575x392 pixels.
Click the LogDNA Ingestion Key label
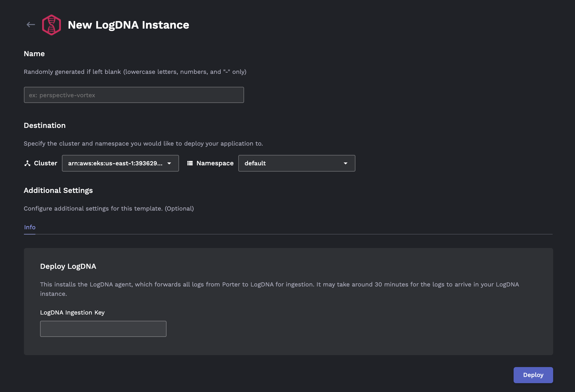coord(72,312)
